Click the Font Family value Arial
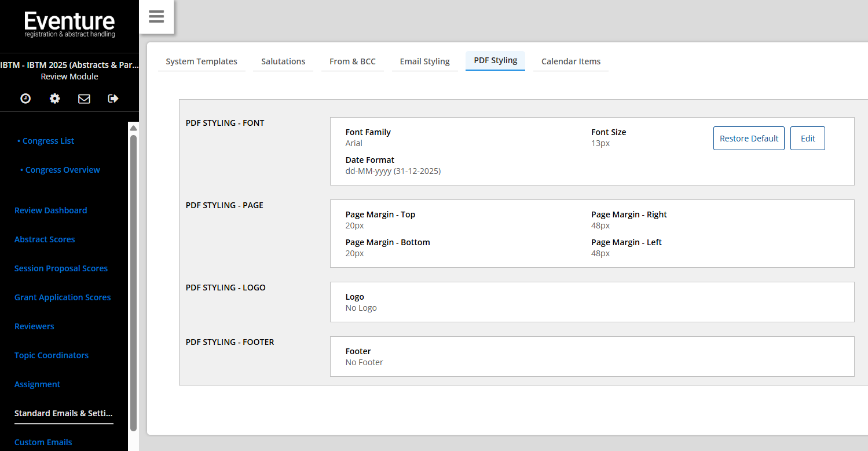The height and width of the screenshot is (451, 868). (354, 143)
